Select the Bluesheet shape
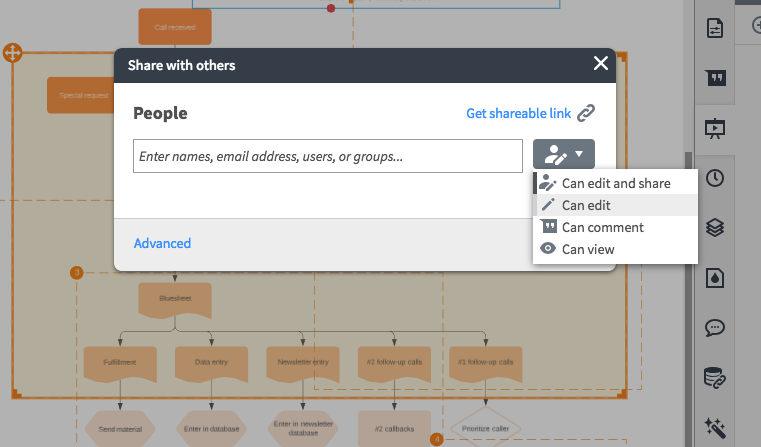 tap(175, 300)
